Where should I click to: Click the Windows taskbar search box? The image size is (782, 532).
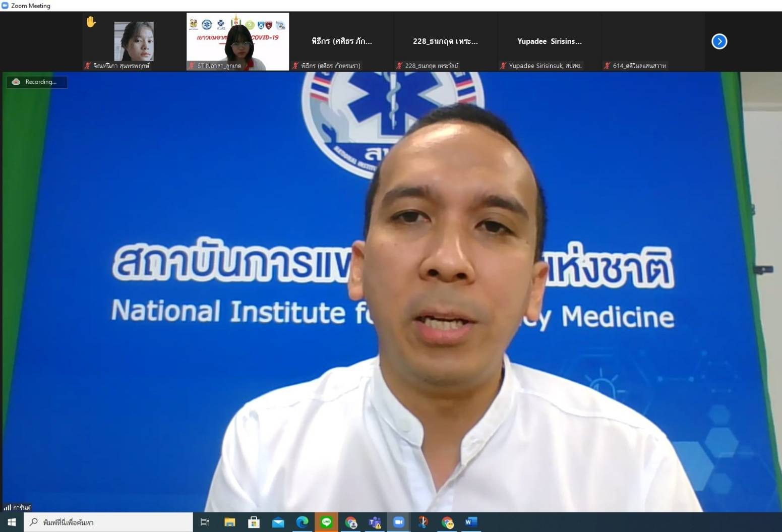tap(108, 522)
